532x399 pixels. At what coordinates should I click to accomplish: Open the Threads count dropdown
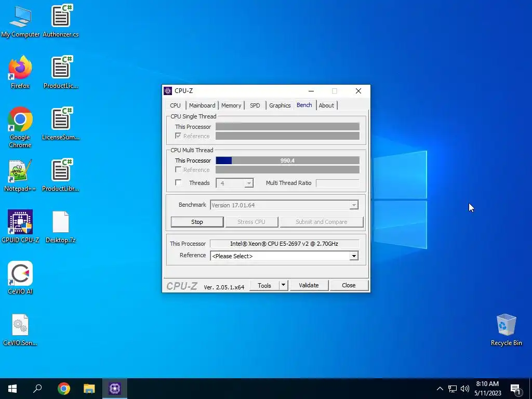[x=249, y=183]
